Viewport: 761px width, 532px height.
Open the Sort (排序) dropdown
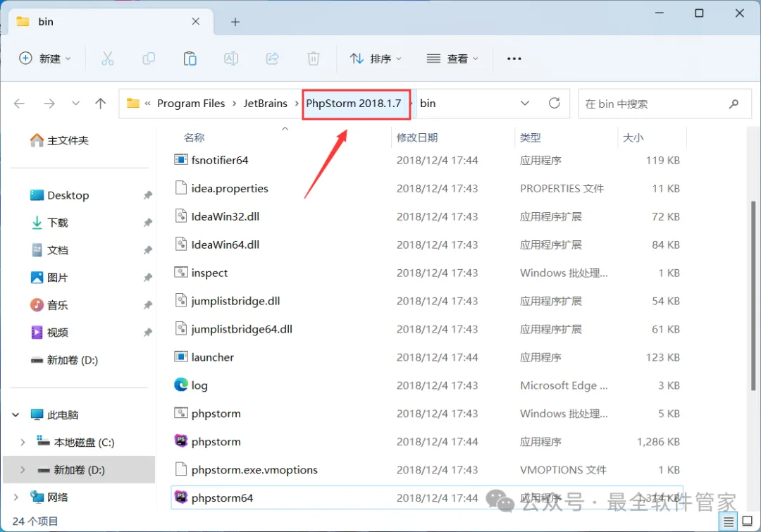click(x=376, y=58)
